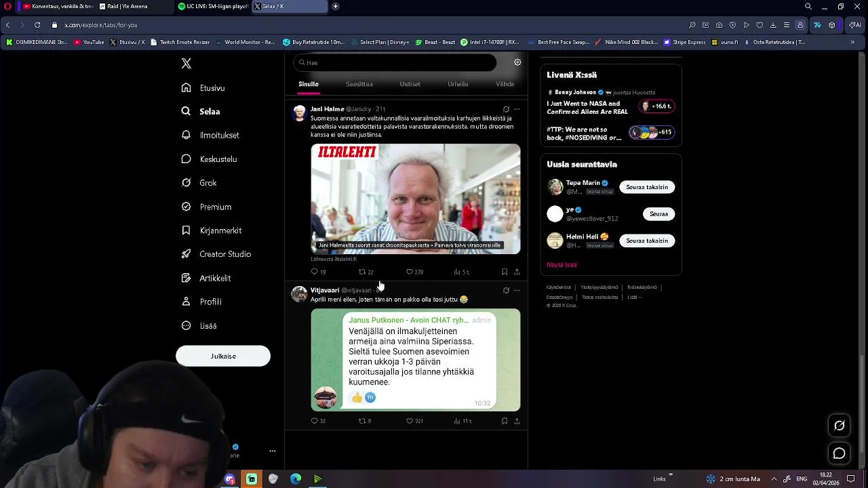Like Jani Halme's post
Image resolution: width=868 pixels, height=488 pixels.
coord(414,272)
